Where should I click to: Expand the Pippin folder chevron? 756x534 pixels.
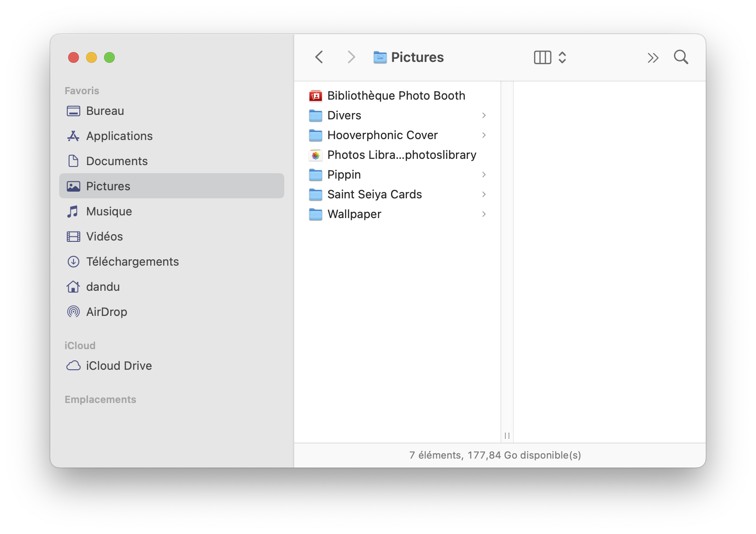[x=484, y=175]
